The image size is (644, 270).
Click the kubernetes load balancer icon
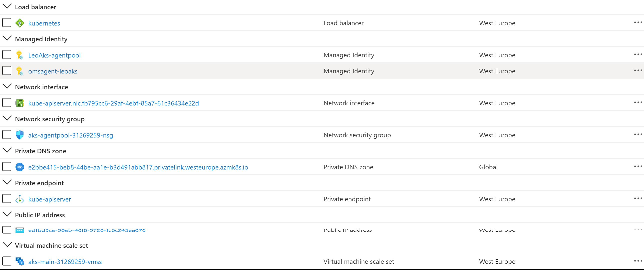pos(20,23)
